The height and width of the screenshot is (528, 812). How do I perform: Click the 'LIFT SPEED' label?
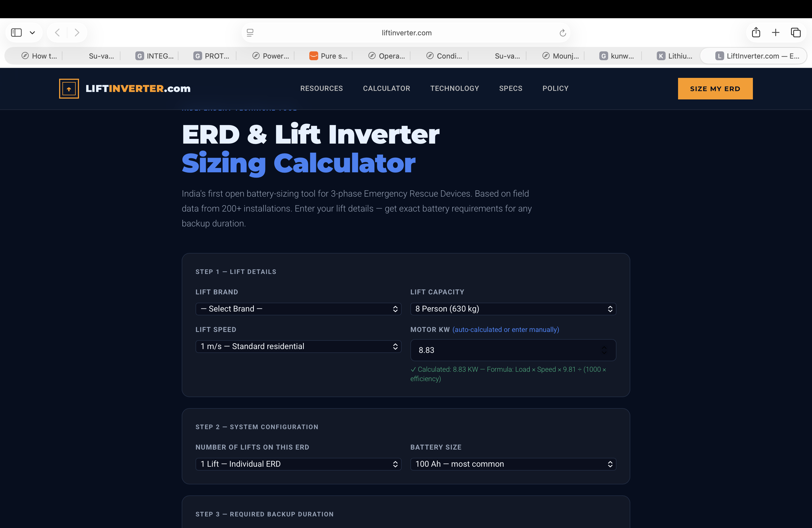click(x=216, y=329)
